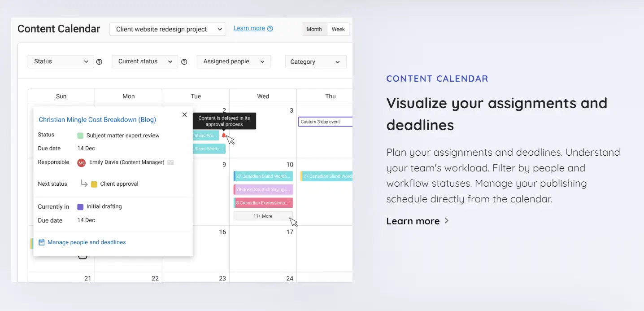This screenshot has width=644, height=311.
Task: Open the Category filter dropdown
Action: (x=316, y=61)
